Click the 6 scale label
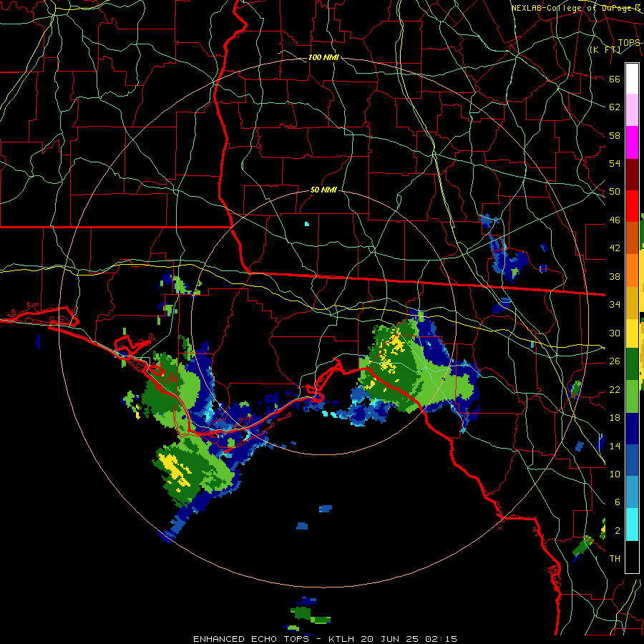The image size is (644, 644). coord(617,502)
